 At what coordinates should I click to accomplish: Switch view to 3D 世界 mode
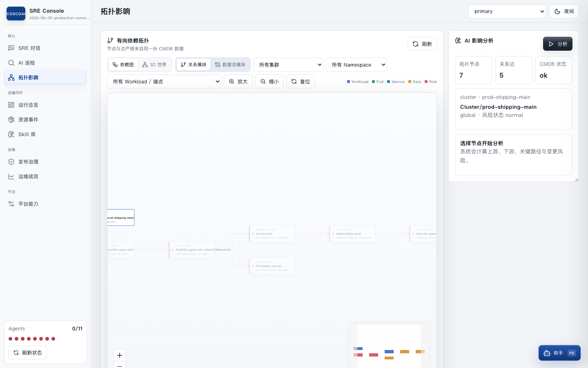click(x=154, y=65)
